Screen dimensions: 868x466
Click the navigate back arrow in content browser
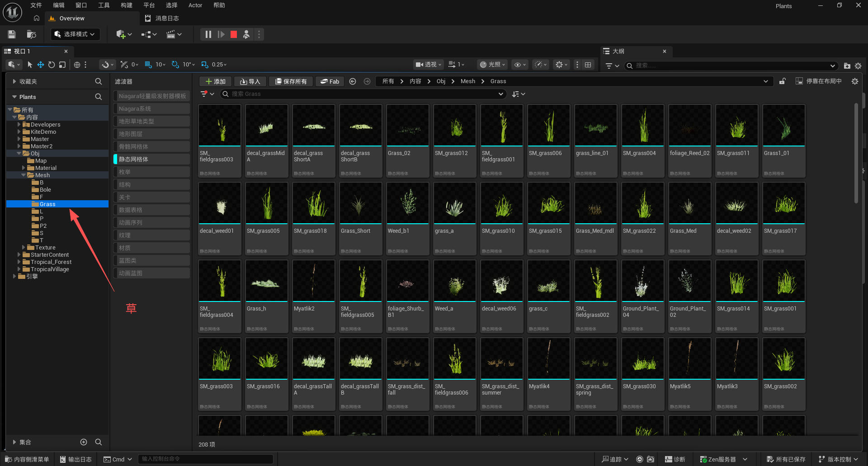pyautogui.click(x=353, y=81)
